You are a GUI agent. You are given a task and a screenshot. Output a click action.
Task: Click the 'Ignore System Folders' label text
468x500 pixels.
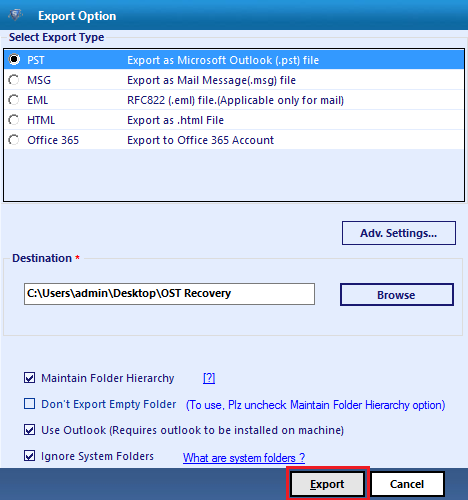click(x=97, y=456)
